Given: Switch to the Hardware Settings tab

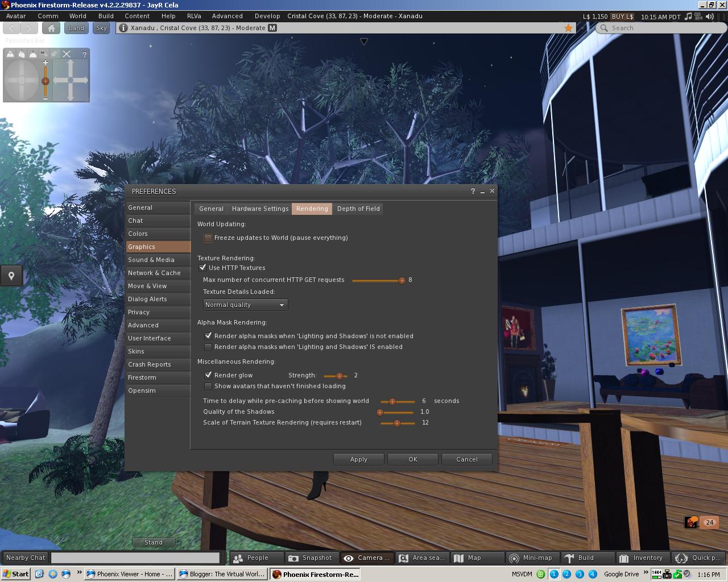Looking at the screenshot, I should (260, 209).
